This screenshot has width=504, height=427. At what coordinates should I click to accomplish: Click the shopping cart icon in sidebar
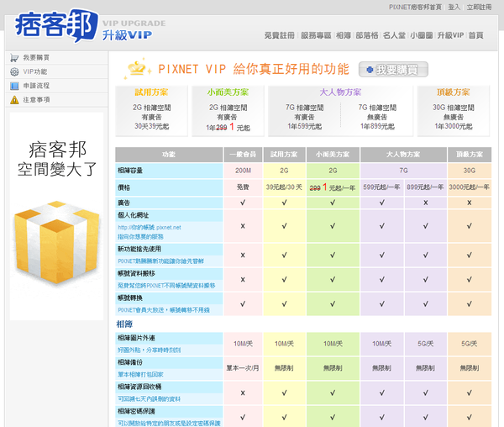(x=14, y=58)
